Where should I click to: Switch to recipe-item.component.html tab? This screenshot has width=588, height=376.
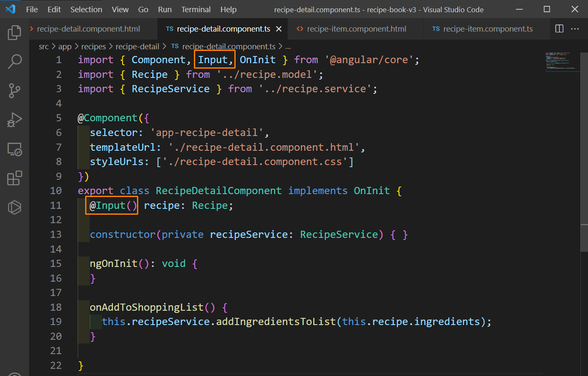[x=356, y=29]
